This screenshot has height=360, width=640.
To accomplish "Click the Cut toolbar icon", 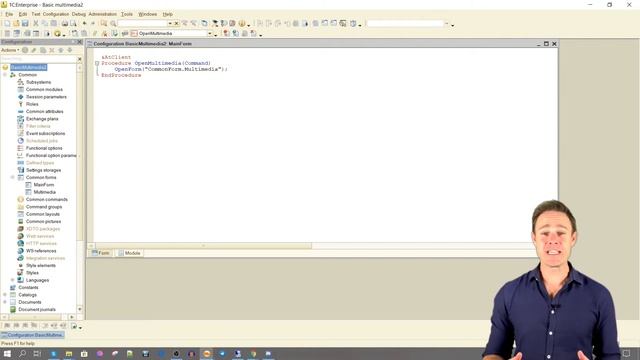I will (36, 24).
